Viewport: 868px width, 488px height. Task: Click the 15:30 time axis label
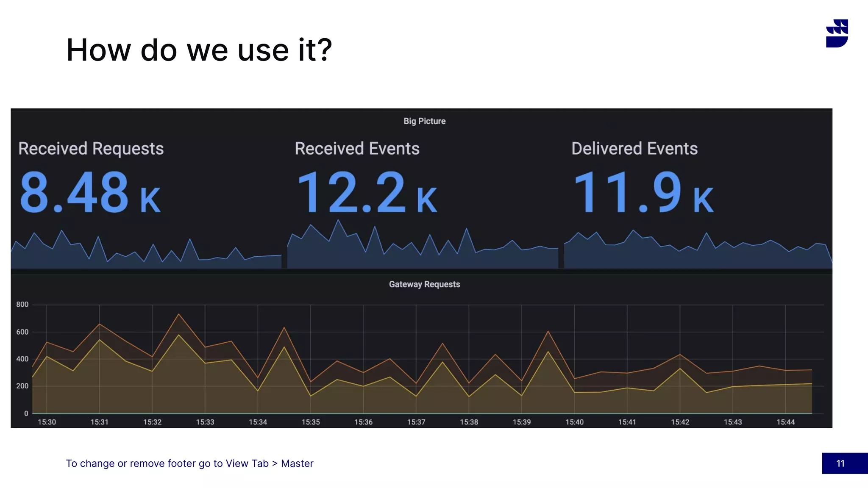point(47,422)
